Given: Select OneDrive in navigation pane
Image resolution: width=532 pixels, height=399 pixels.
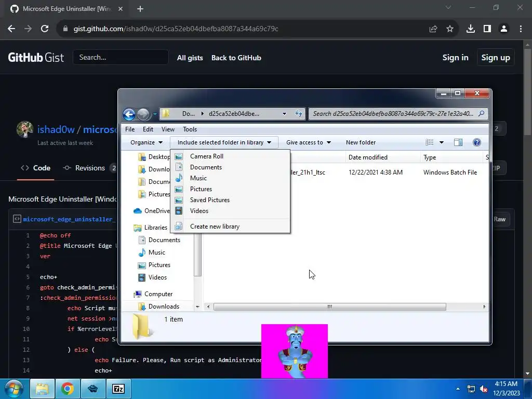Looking at the screenshot, I should click(152, 211).
